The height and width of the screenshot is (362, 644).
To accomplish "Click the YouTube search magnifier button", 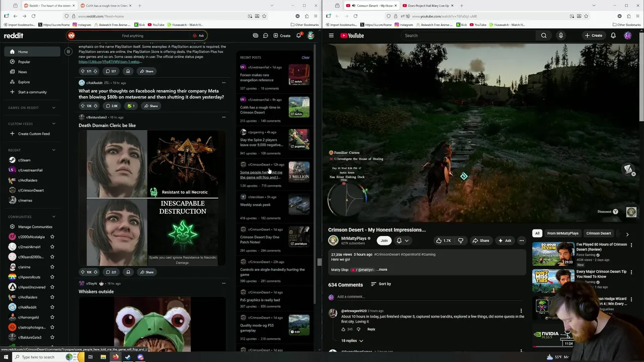I will tap(544, 36).
